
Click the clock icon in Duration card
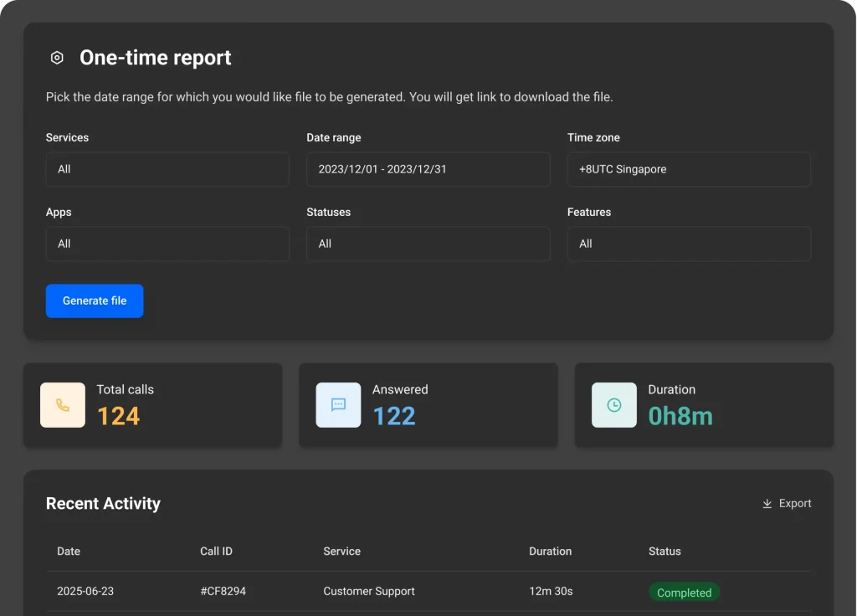614,405
